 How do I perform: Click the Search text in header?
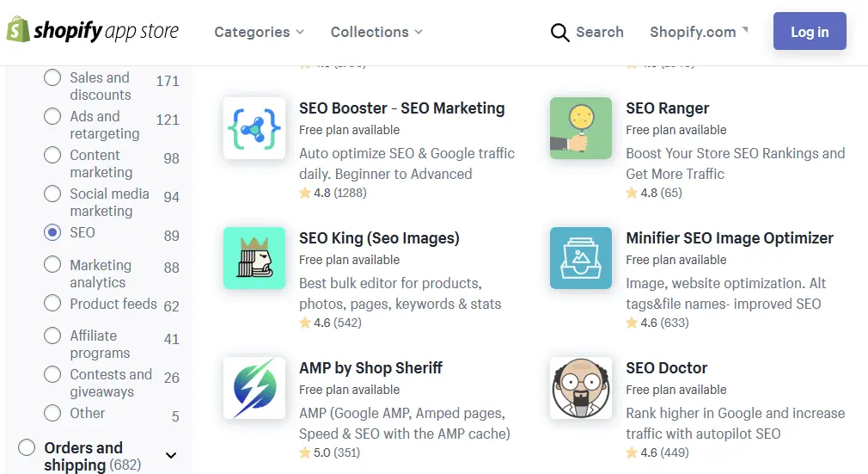(600, 32)
